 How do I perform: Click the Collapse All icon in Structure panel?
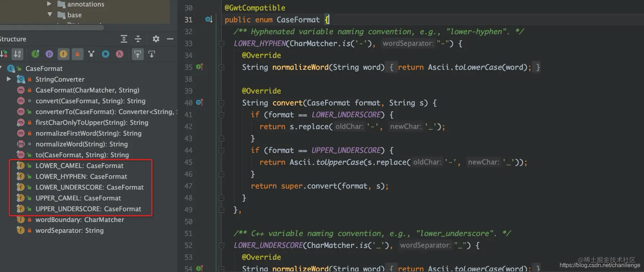[x=138, y=39]
